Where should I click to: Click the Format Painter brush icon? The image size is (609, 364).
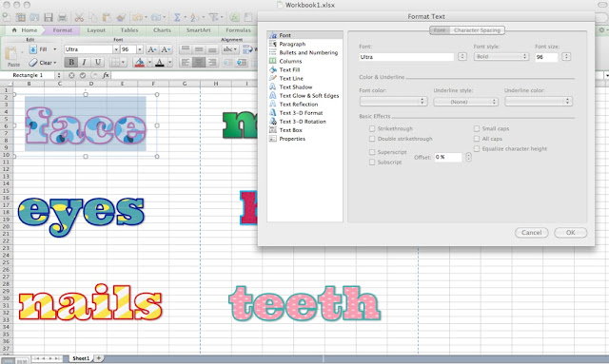(x=121, y=17)
